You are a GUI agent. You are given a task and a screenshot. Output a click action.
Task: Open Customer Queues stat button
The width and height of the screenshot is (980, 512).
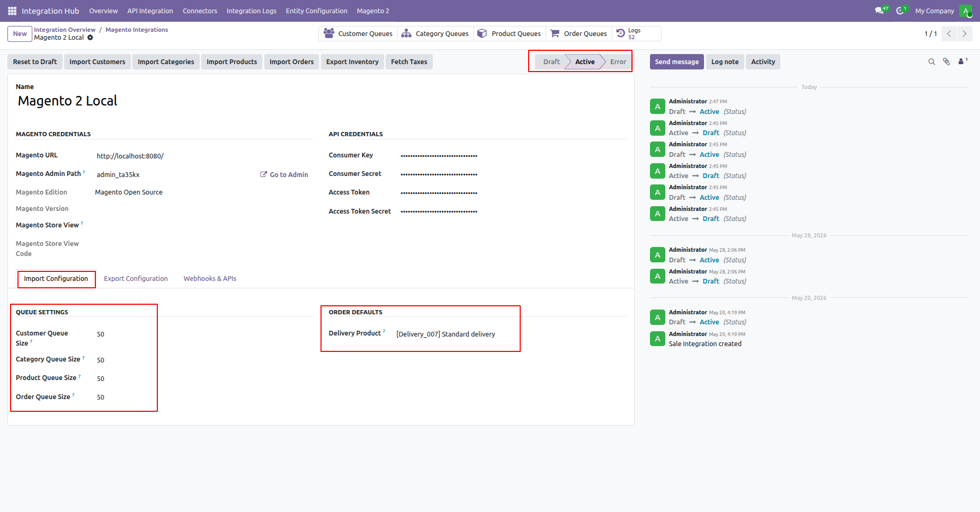[x=359, y=33]
